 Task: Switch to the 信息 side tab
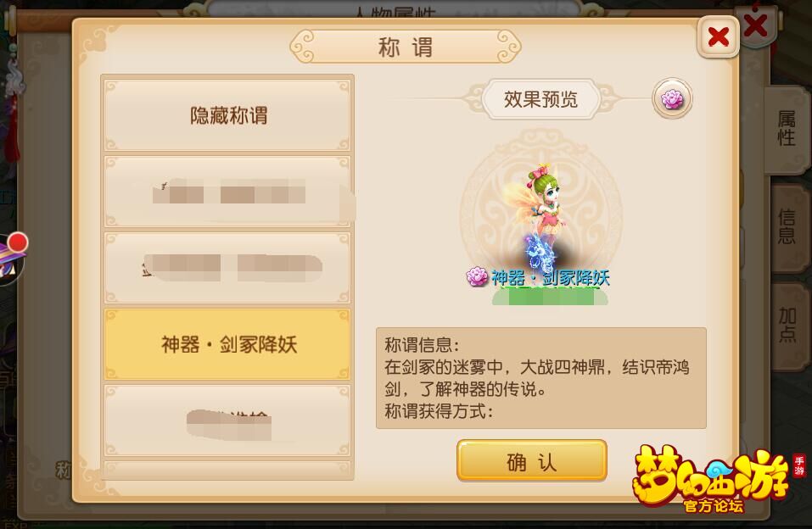click(786, 226)
